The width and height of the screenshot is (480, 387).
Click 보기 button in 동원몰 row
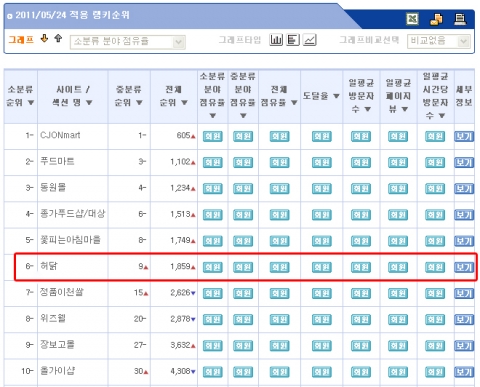tap(464, 189)
